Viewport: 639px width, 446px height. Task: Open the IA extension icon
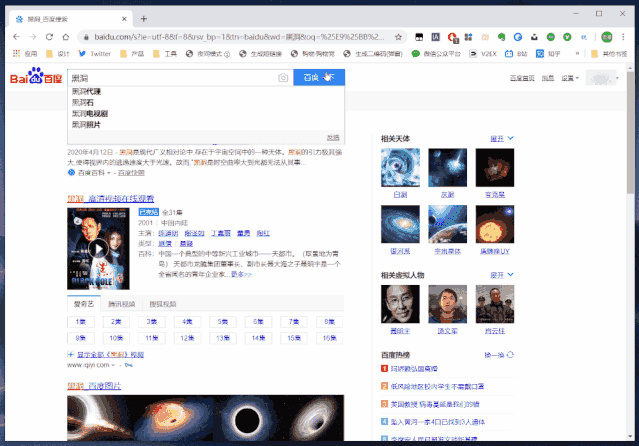(435, 37)
